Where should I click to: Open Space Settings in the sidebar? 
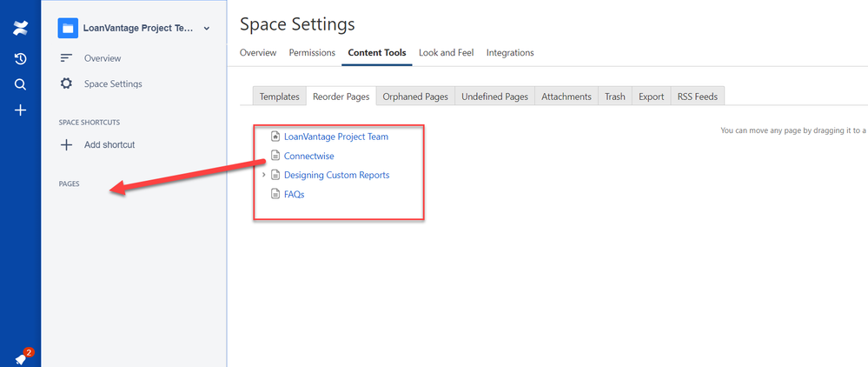(x=113, y=83)
